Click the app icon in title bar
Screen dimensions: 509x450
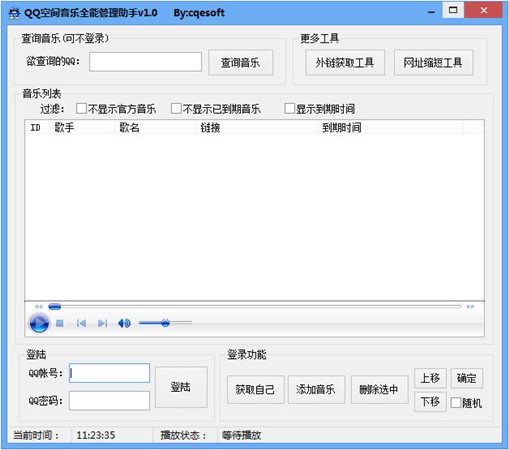(x=14, y=13)
